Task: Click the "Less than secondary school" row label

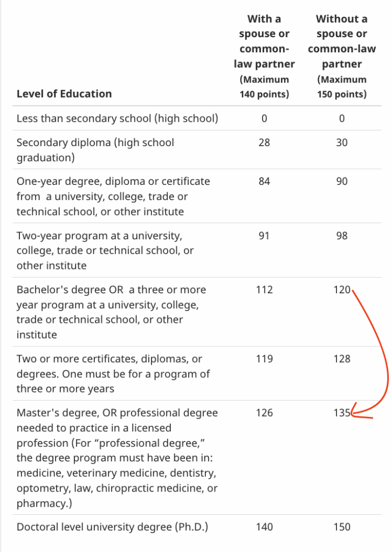Action: point(118,119)
